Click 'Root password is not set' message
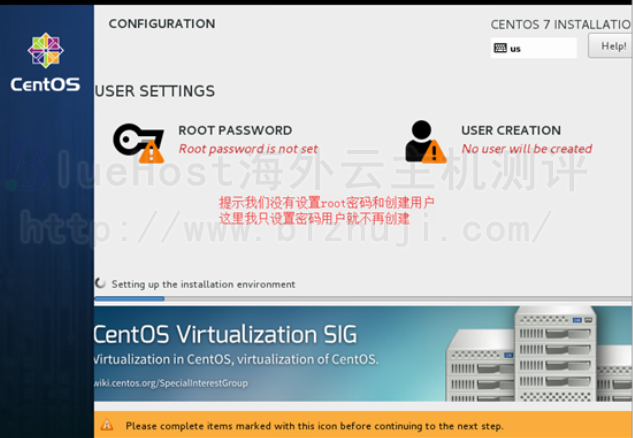 pyautogui.click(x=248, y=149)
